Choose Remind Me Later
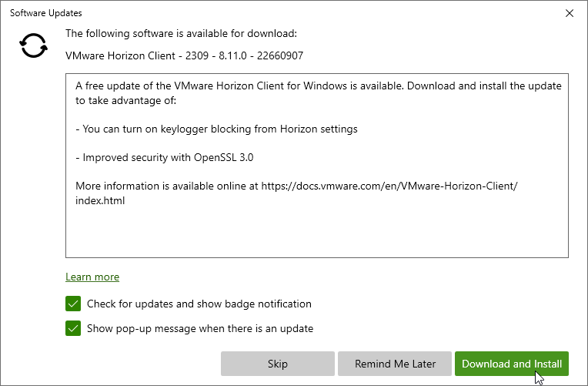The image size is (588, 386). coord(395,364)
